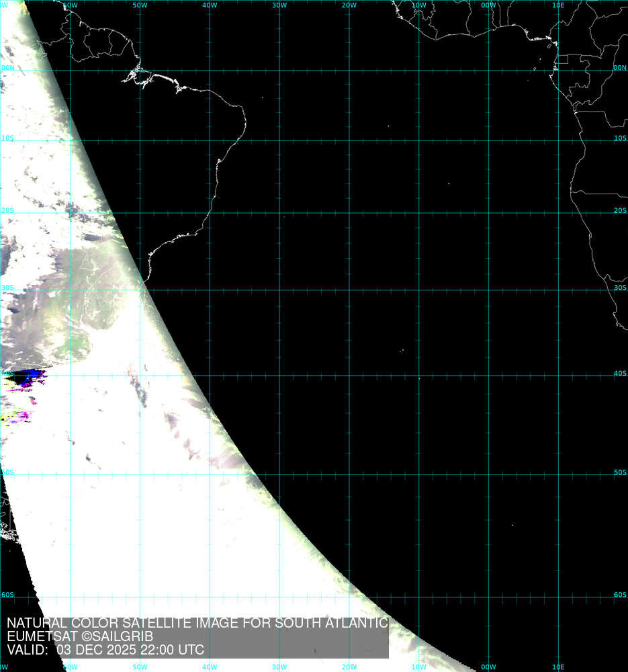Click the grid intersection of 00W and 20S
Image resolution: width=628 pixels, height=672 pixels.
coord(488,213)
